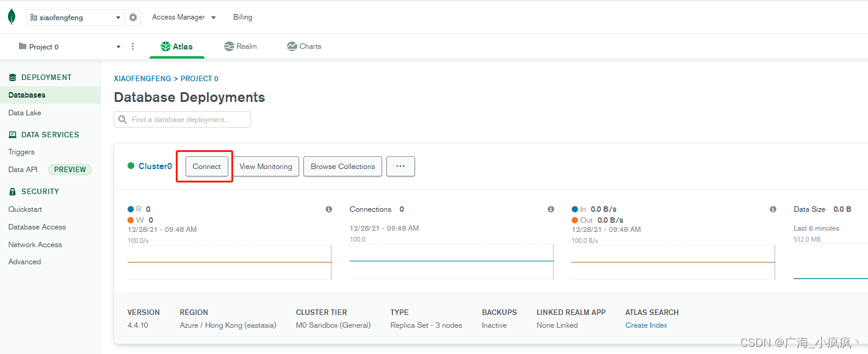Click the PROJECT 0 breadcrumb link
Screen dimensions: 868x354
(x=200, y=79)
